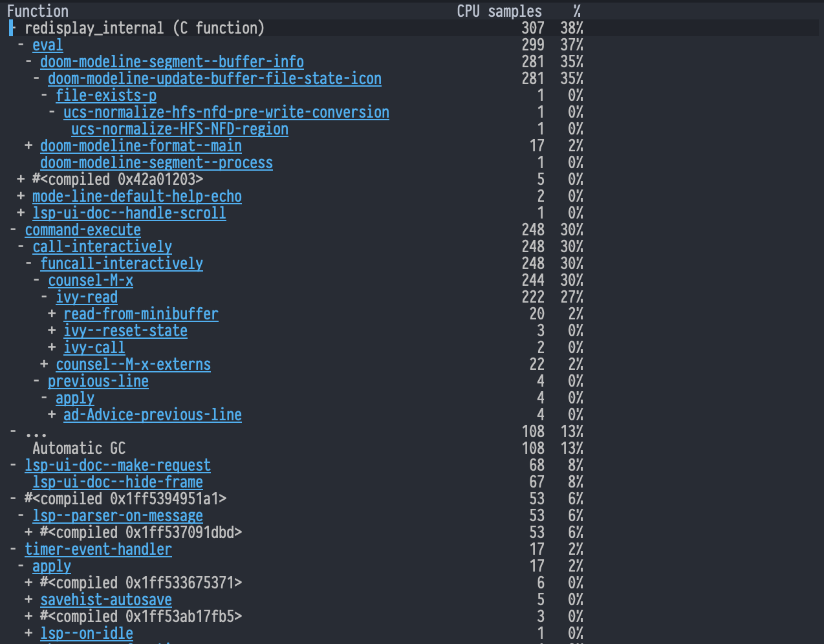The width and height of the screenshot is (824, 644).
Task: Follow the funcall-interactively link
Action: (x=122, y=263)
